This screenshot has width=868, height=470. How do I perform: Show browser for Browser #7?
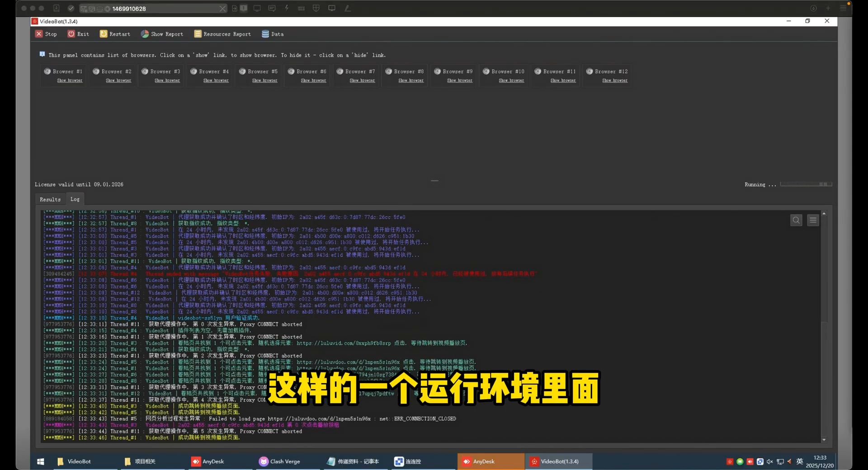click(362, 80)
